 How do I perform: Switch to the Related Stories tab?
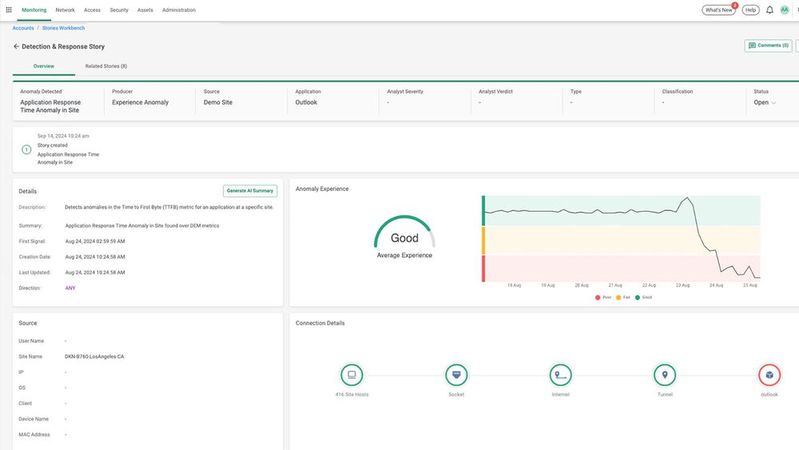click(106, 66)
